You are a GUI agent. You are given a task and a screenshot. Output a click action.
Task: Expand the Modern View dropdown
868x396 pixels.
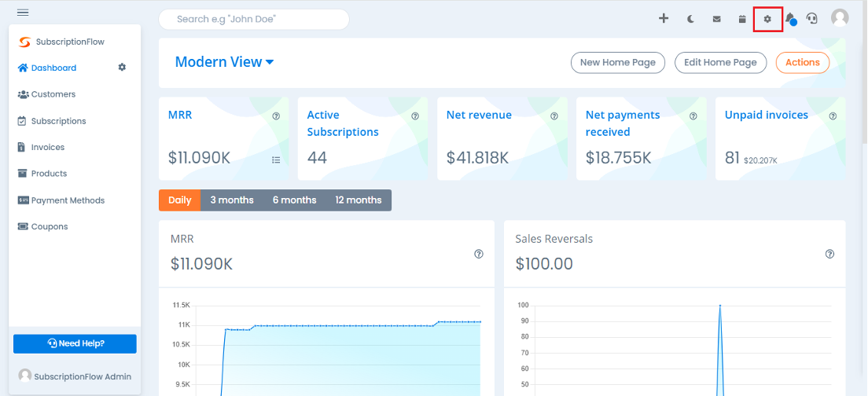click(224, 62)
